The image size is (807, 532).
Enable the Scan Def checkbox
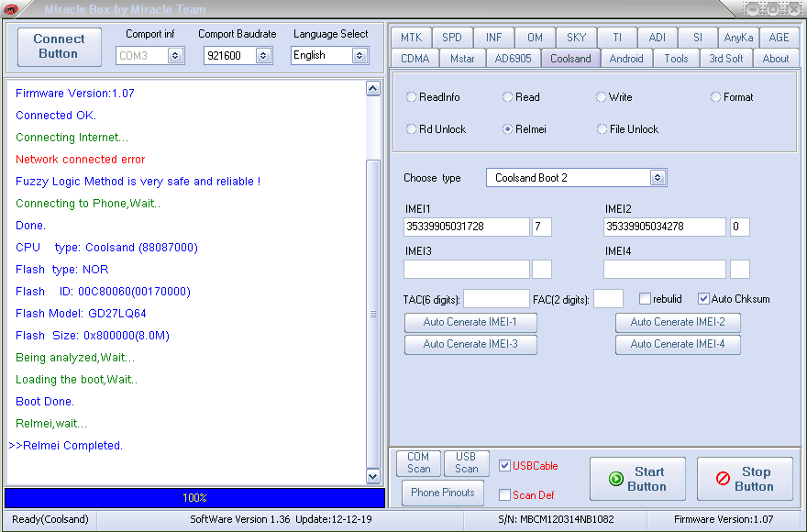tap(505, 495)
